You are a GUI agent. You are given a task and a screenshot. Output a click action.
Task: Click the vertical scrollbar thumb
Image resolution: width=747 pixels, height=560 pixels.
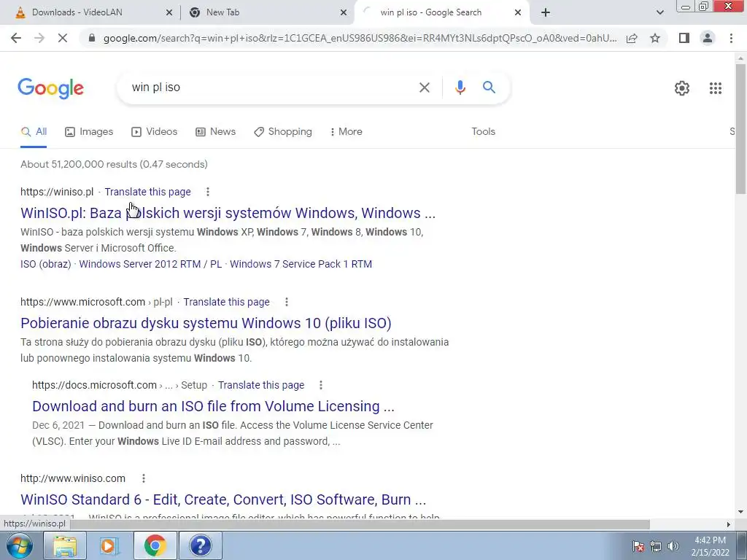740,128
